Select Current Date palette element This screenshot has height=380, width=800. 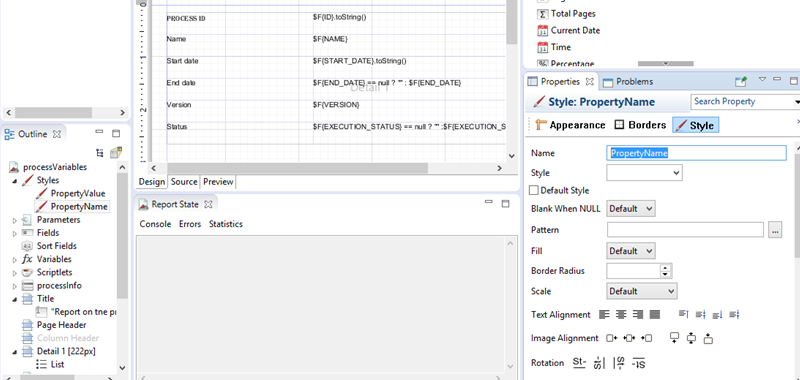point(569,30)
